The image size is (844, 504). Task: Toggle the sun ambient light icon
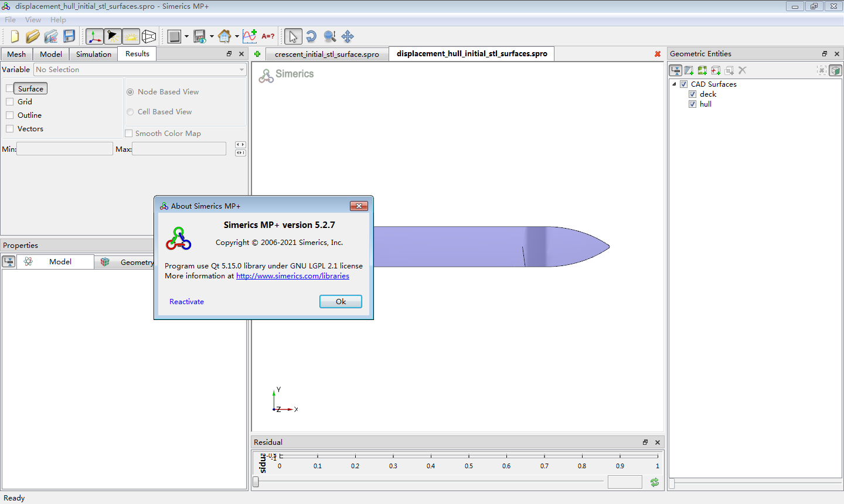pos(131,36)
